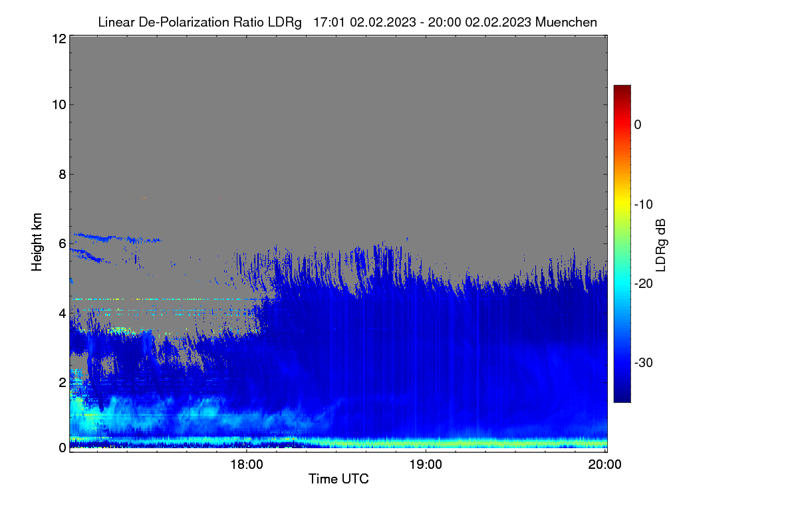Screen dimensions: 798x532
Task: Pick the dark red top of colorbar
Action: pyautogui.click(x=622, y=89)
